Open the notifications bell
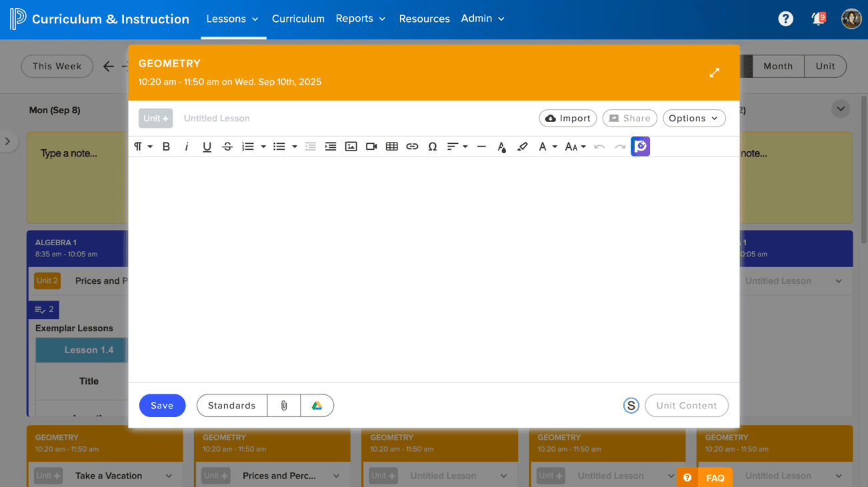The width and height of the screenshot is (868, 487). click(x=818, y=19)
